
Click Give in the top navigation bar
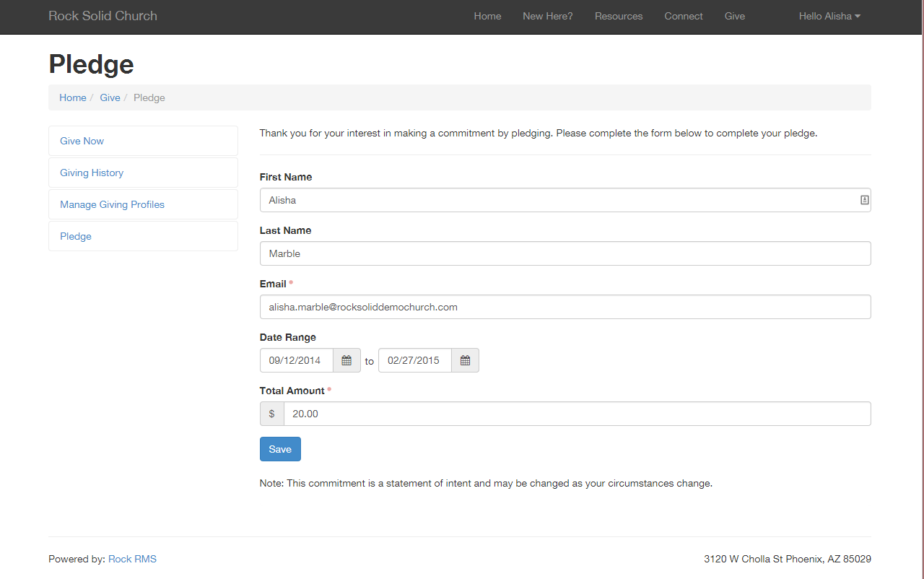click(x=734, y=16)
